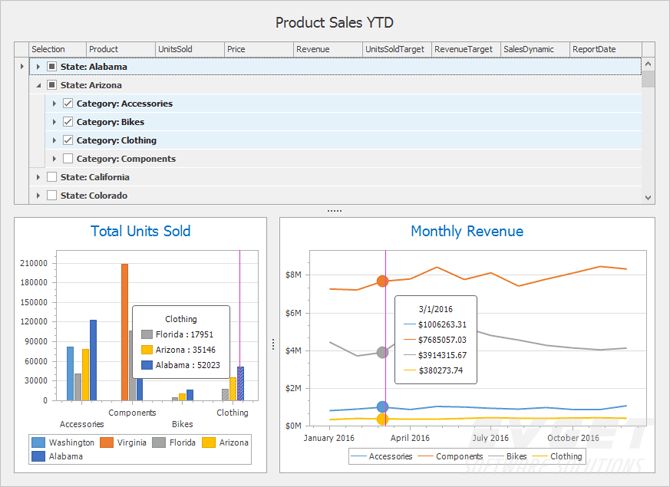Click the orange Components marker on crosshair
Screen dimensions: 670x487
pos(382,281)
